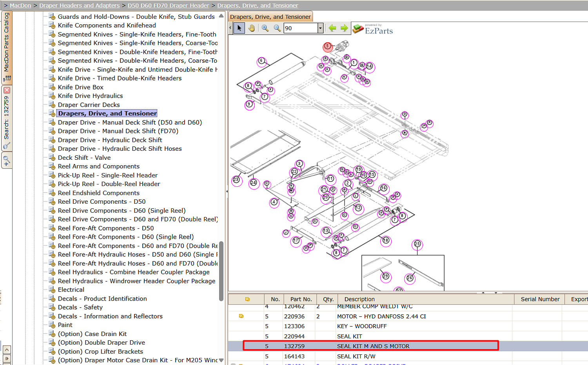This screenshot has height=365, width=588.
Task: Click callout 23 on the parts diagram
Action: tap(236, 180)
